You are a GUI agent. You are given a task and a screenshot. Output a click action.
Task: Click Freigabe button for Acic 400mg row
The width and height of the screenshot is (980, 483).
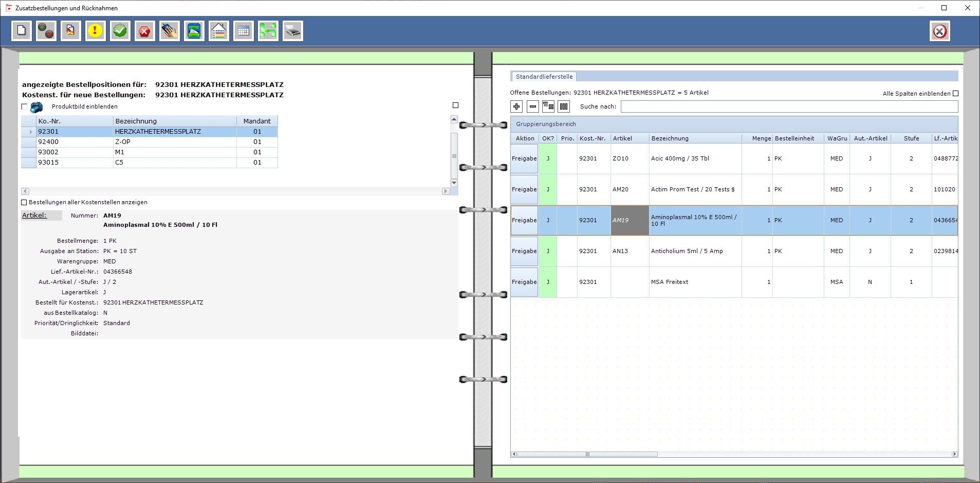click(x=524, y=158)
